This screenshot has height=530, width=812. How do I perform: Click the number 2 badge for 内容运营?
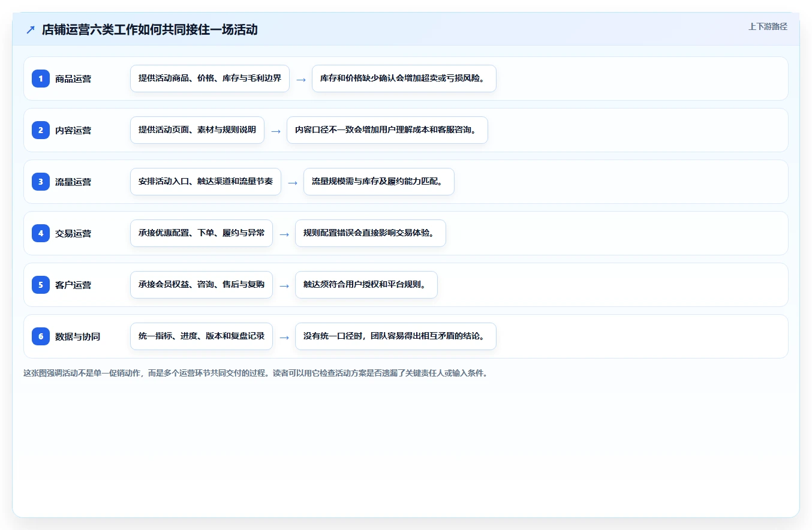pos(41,130)
